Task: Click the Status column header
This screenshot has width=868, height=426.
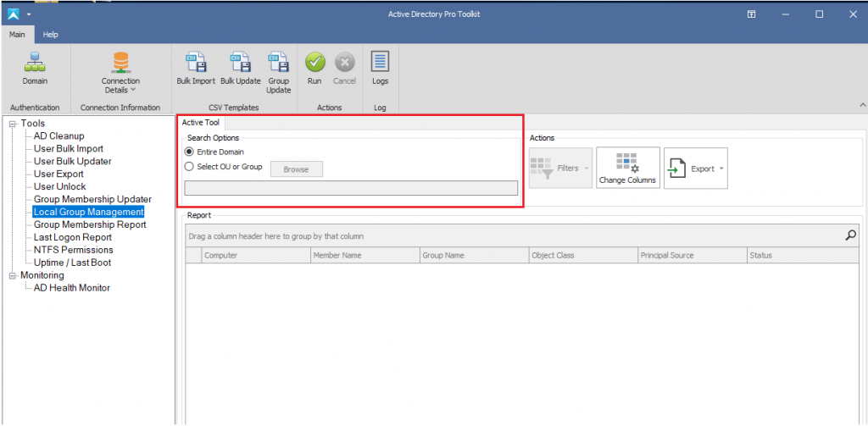Action: pos(803,255)
